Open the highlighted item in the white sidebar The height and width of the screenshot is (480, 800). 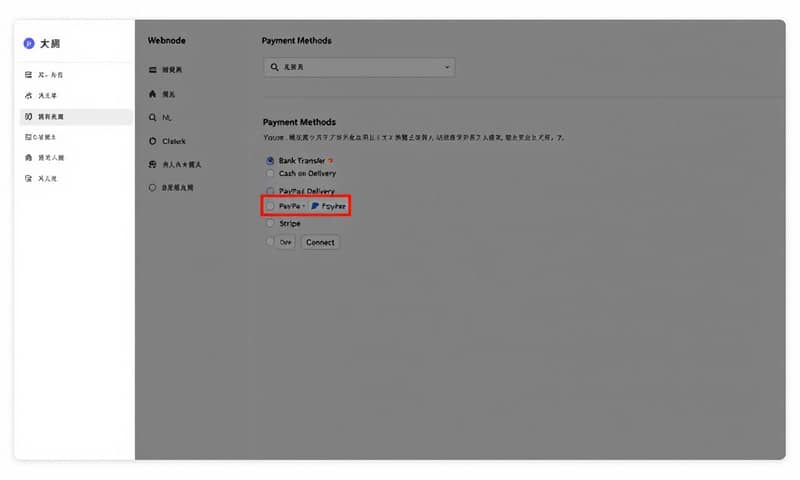point(76,117)
